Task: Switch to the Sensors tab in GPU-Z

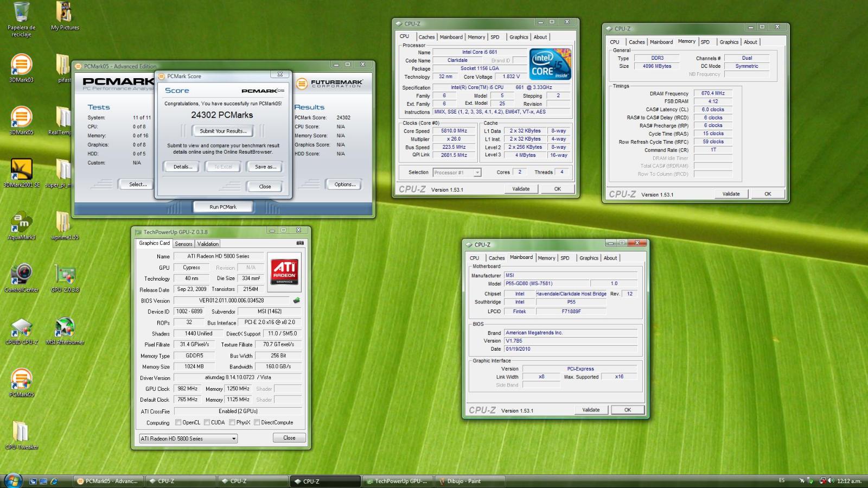Action: tap(183, 244)
